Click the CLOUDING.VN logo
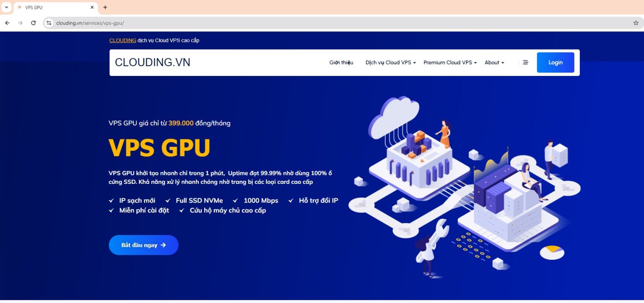Screen dimensions: 644x303 point(152,62)
